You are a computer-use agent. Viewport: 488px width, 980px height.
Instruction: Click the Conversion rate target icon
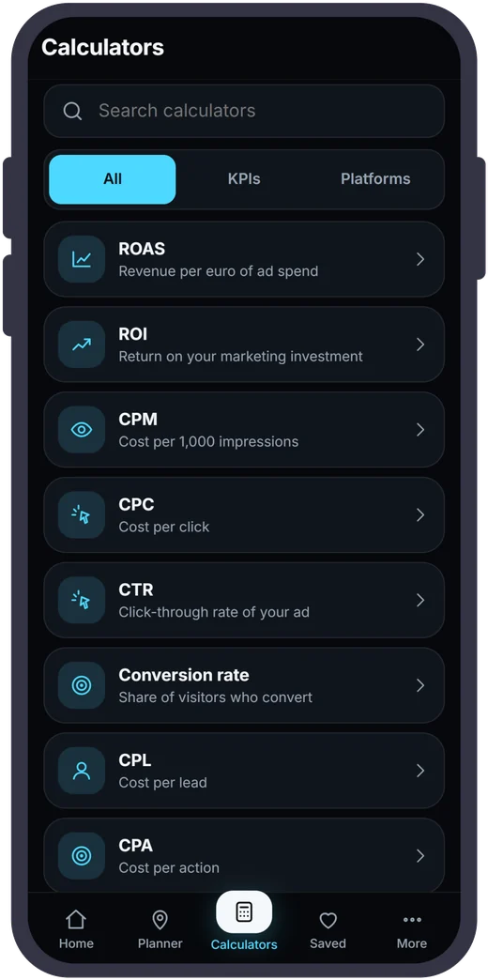(x=82, y=685)
